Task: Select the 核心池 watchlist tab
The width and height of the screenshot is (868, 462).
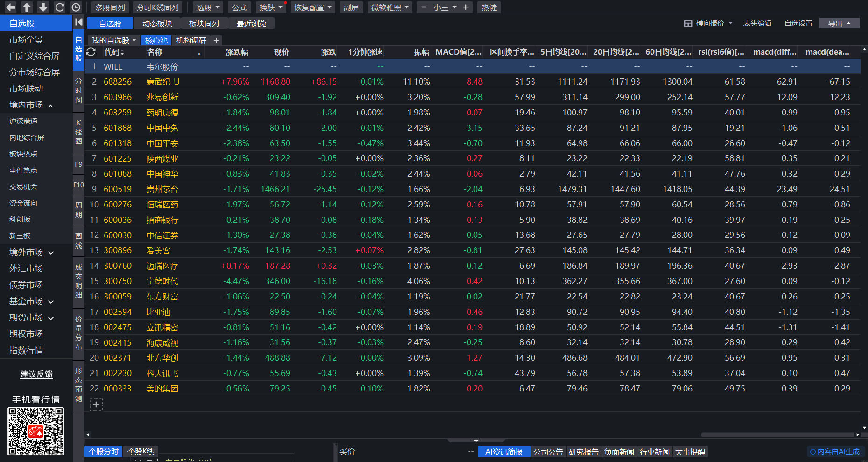Action: [x=156, y=41]
